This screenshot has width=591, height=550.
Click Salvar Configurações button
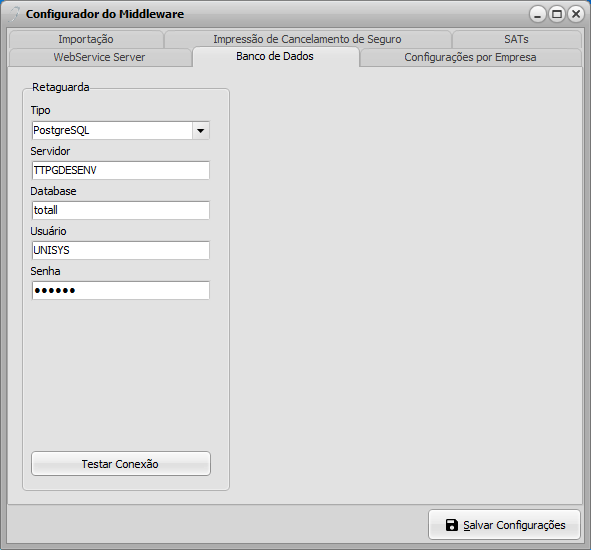(504, 525)
